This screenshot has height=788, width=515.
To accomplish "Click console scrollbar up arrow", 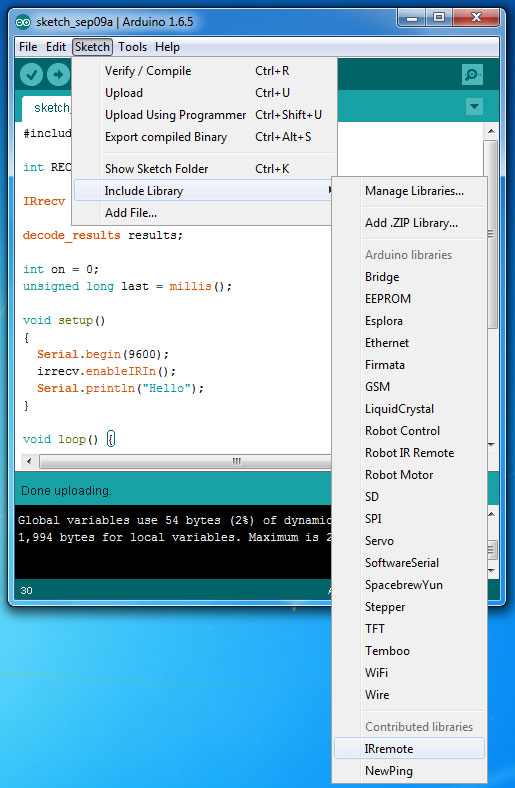I will coord(491,514).
